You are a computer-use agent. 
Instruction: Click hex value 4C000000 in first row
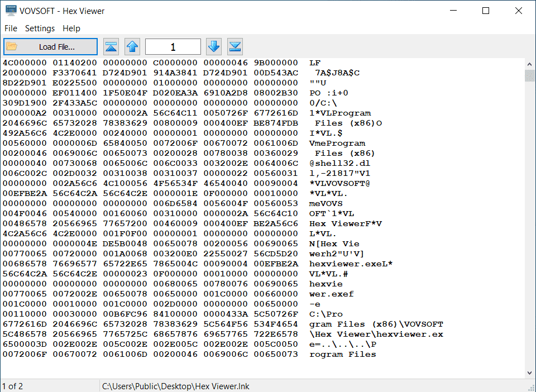coord(25,63)
